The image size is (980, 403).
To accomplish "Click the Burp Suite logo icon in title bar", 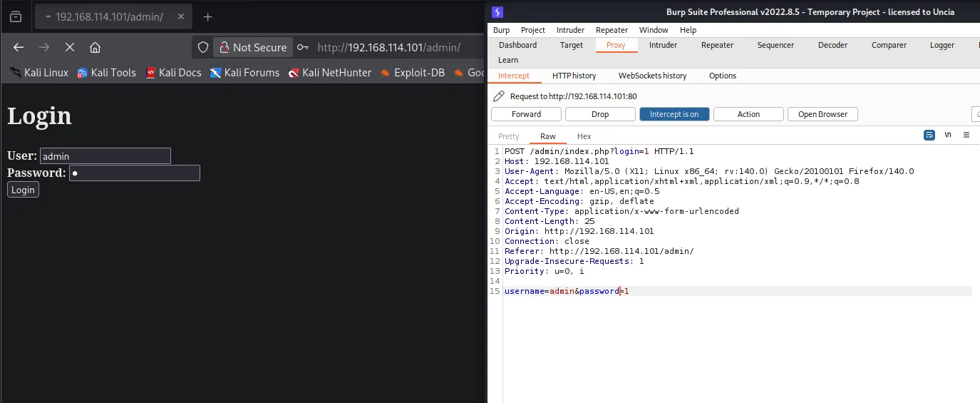I will (497, 12).
